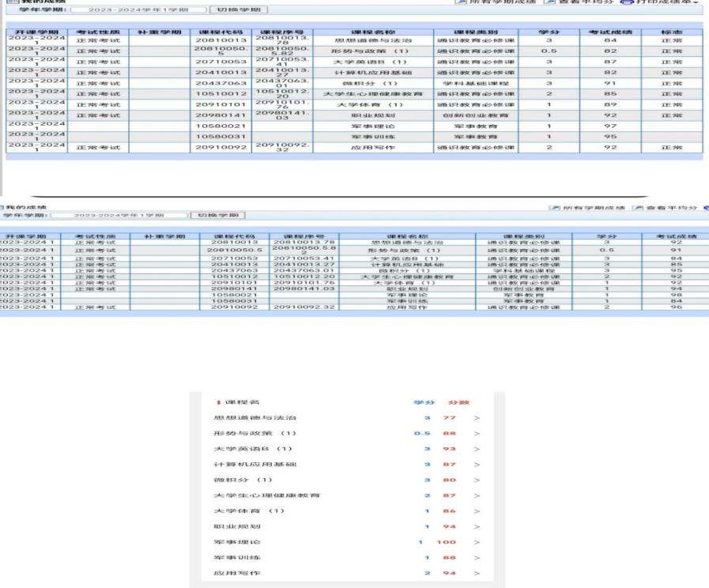Select 应用写作 course name in middle table
Viewport: 709px width, 588px height.
(x=407, y=307)
